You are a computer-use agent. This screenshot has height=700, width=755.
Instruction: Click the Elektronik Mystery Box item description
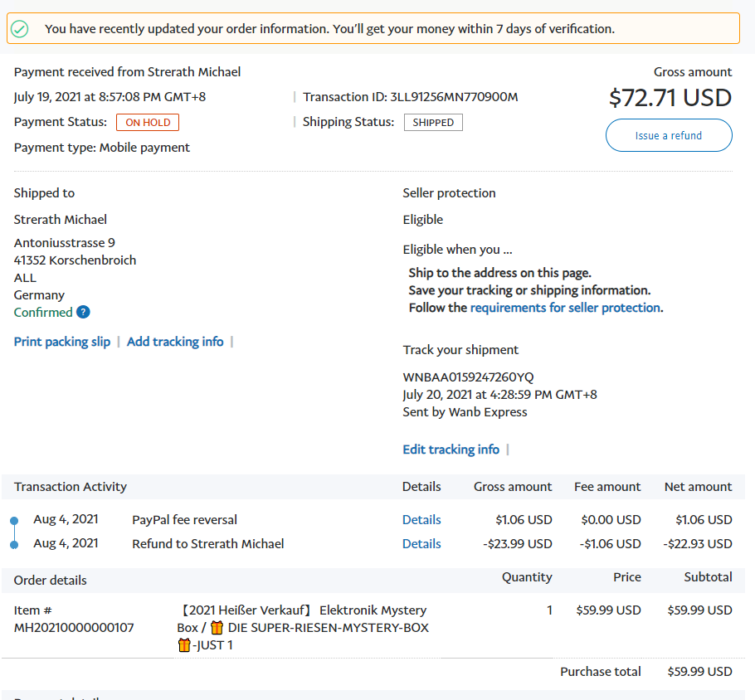pos(303,619)
